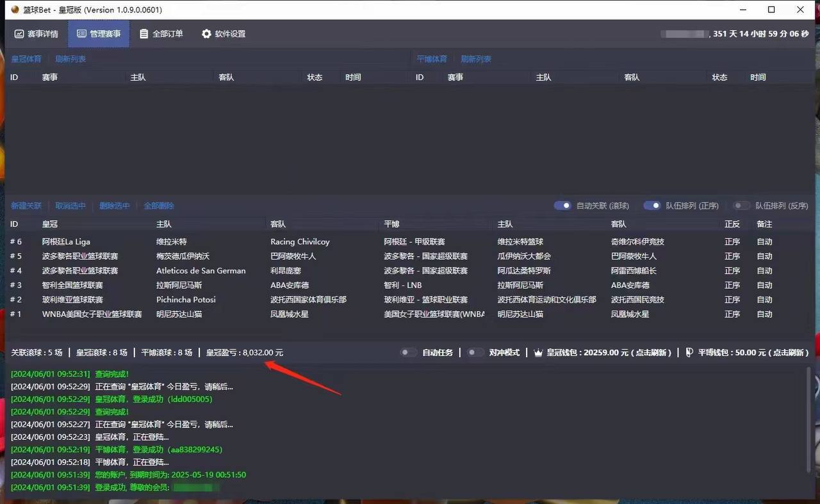The height and width of the screenshot is (504, 820).
Task: Click the 新建关联 link
Action: pyautogui.click(x=26, y=206)
